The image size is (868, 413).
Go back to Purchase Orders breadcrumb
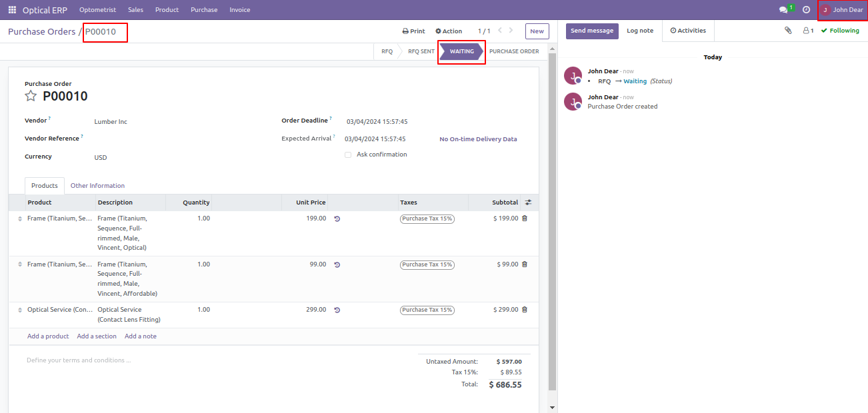tap(41, 31)
